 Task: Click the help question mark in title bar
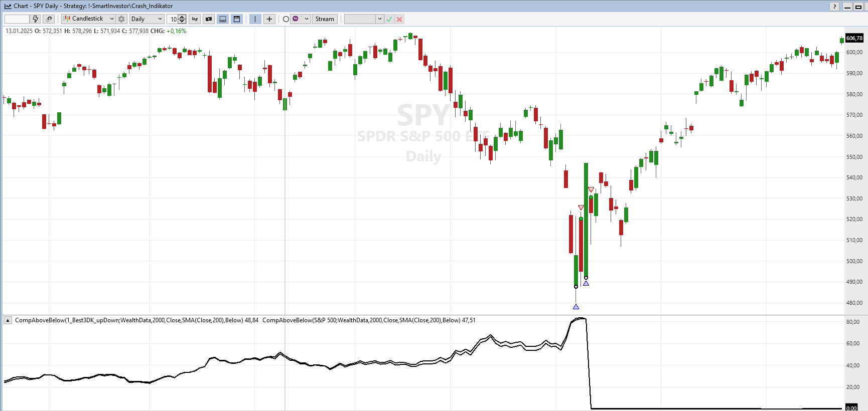[x=834, y=6]
